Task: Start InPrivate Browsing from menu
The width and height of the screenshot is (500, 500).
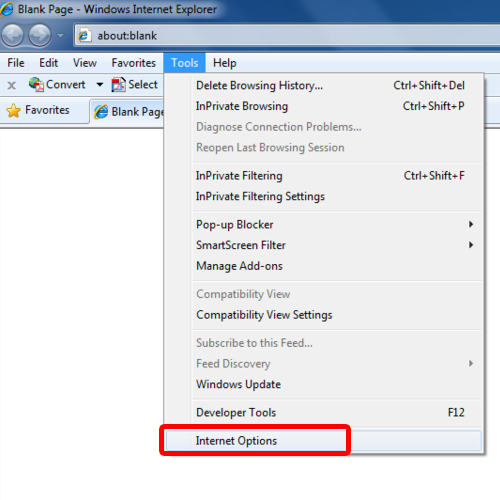Action: coord(323,106)
